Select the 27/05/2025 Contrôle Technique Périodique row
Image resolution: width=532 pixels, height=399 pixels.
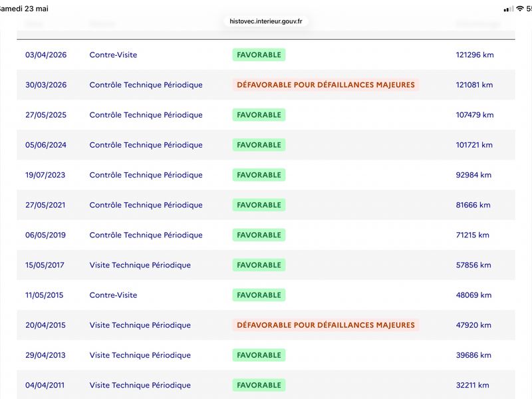pyautogui.click(x=266, y=114)
